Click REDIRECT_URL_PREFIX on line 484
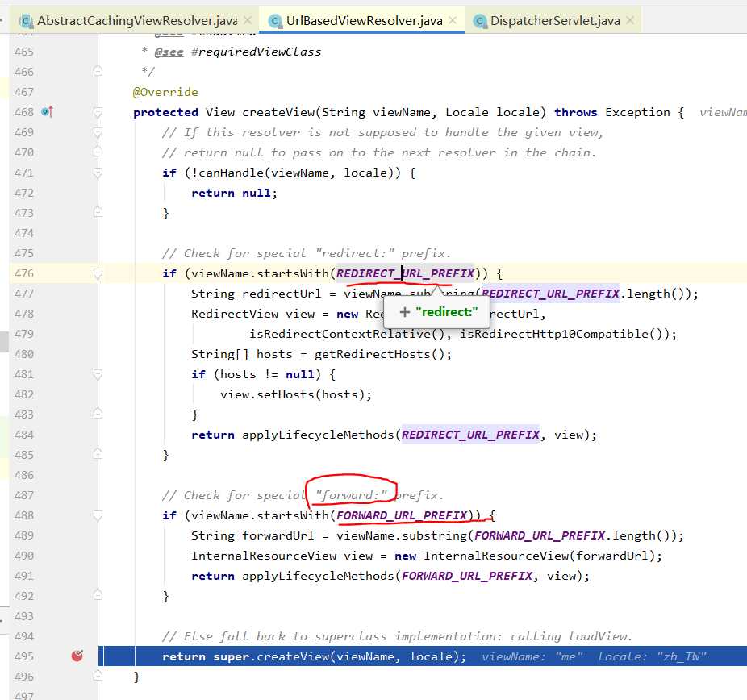Image resolution: width=747 pixels, height=700 pixels. pos(470,435)
